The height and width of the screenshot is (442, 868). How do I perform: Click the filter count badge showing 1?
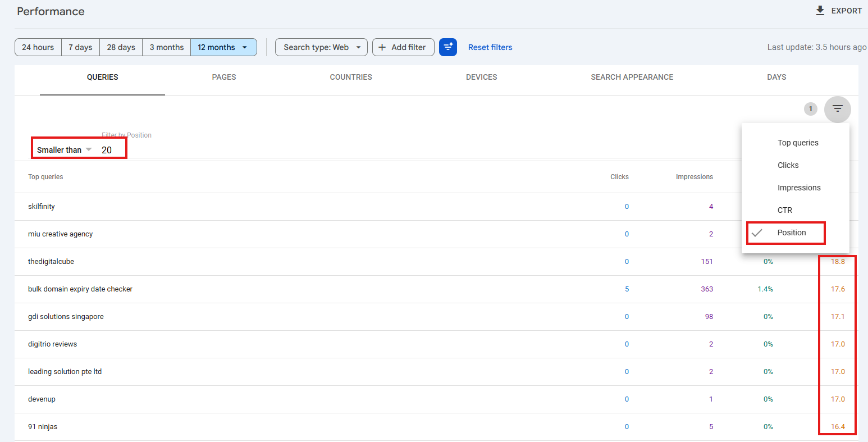[810, 109]
